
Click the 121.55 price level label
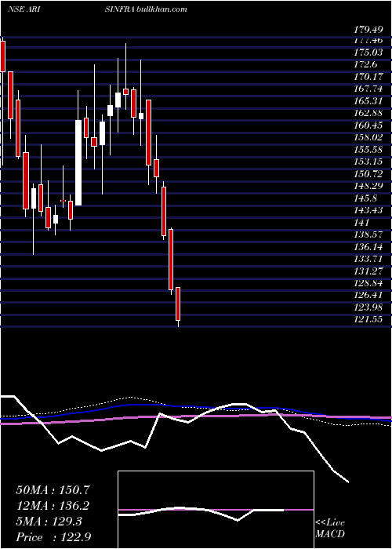click(368, 319)
